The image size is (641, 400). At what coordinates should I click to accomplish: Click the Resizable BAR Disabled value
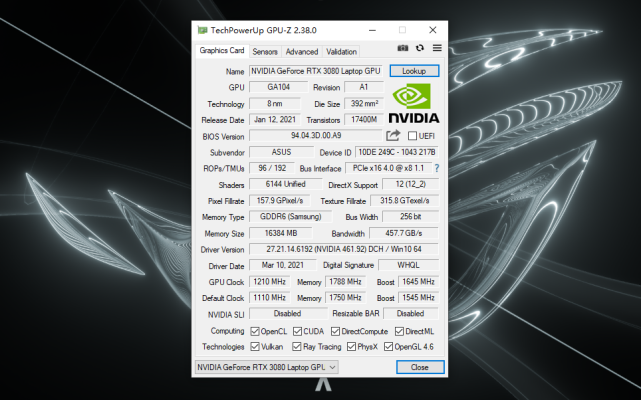410,314
